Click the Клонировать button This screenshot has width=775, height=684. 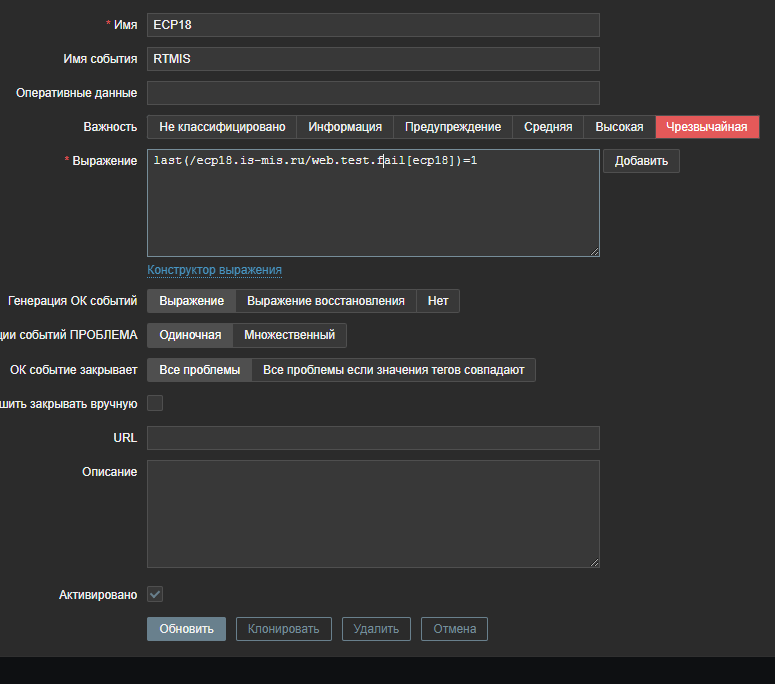284,629
